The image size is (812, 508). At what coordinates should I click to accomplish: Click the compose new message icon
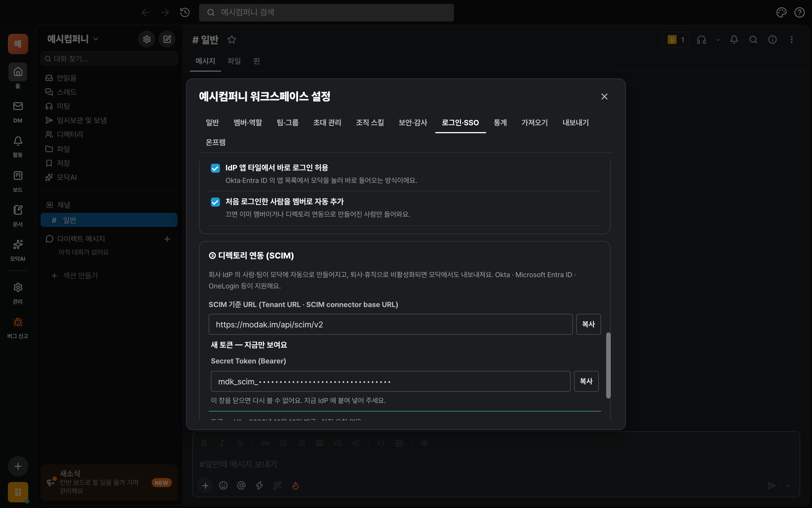pyautogui.click(x=167, y=39)
